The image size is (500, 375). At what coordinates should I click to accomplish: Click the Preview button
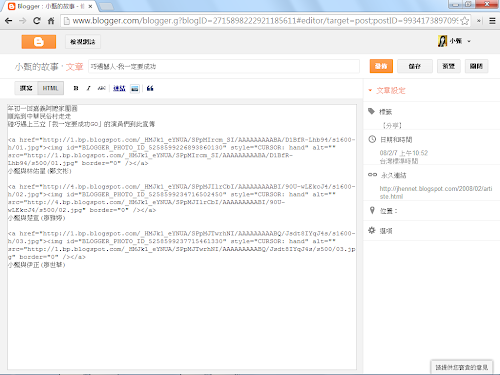pyautogui.click(x=449, y=66)
